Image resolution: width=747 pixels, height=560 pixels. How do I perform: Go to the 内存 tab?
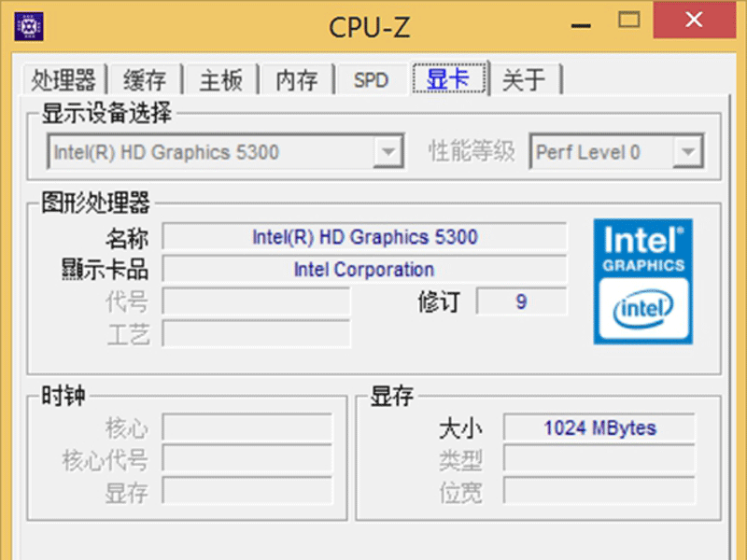pos(297,79)
